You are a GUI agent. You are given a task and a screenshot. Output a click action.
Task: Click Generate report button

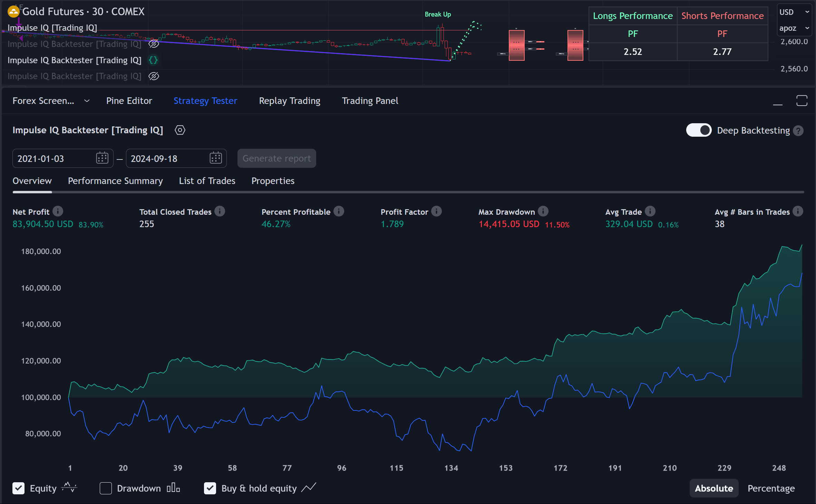tap(277, 158)
